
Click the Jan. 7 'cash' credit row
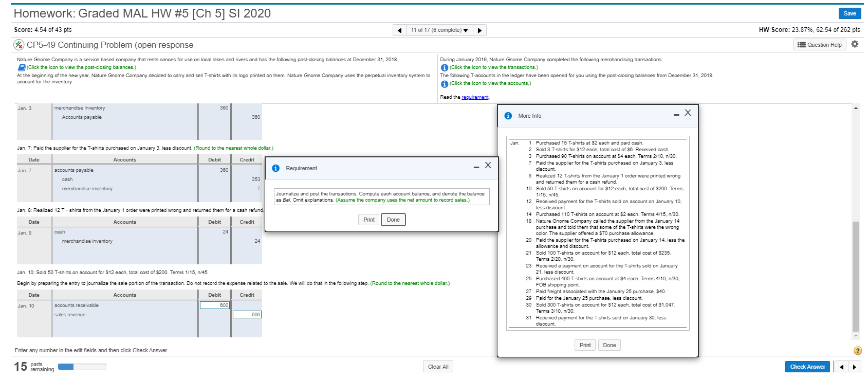point(67,179)
